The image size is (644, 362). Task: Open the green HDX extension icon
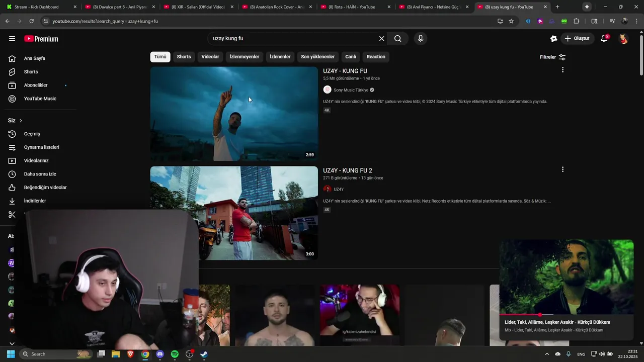[564, 21]
